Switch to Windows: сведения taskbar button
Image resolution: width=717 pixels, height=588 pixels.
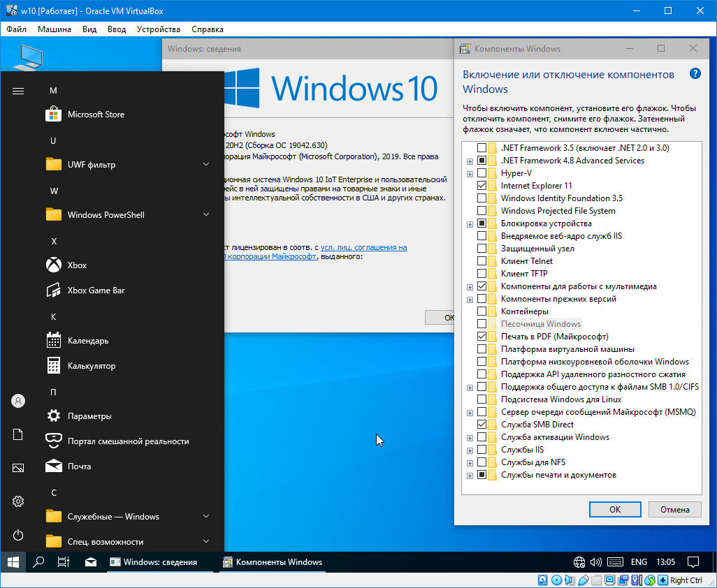coord(160,562)
